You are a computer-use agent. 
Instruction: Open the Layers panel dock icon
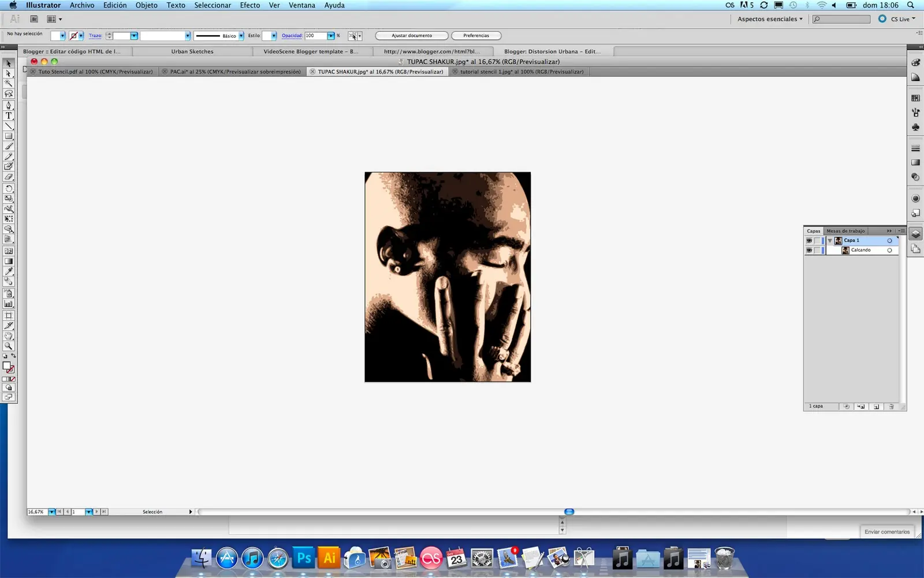coord(915,234)
